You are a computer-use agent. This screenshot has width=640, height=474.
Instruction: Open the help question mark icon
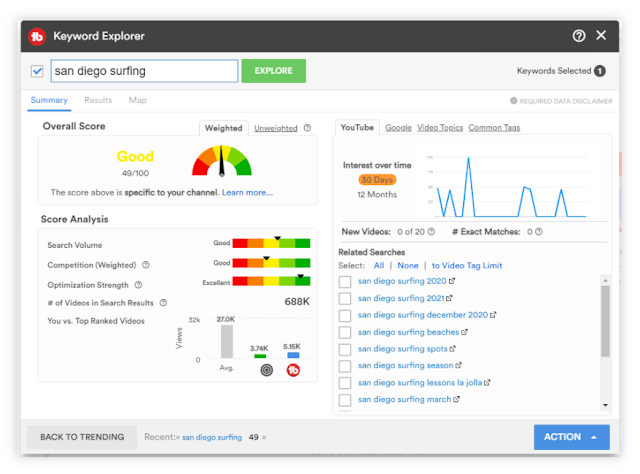click(x=578, y=36)
